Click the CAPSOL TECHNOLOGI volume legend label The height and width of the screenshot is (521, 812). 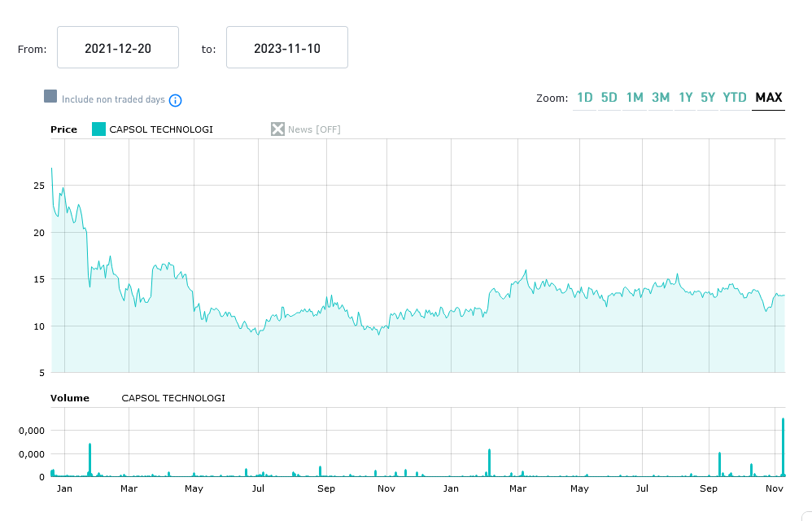coord(172,398)
